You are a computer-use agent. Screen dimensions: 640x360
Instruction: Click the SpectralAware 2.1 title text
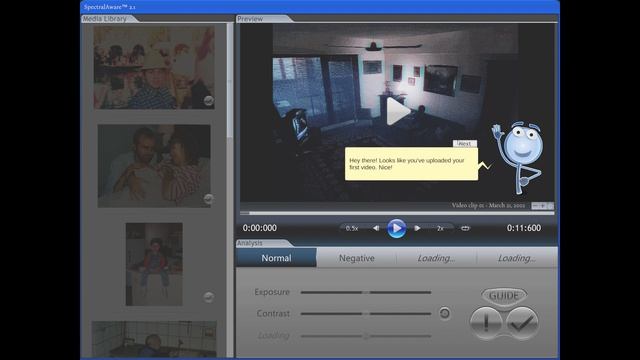click(109, 7)
